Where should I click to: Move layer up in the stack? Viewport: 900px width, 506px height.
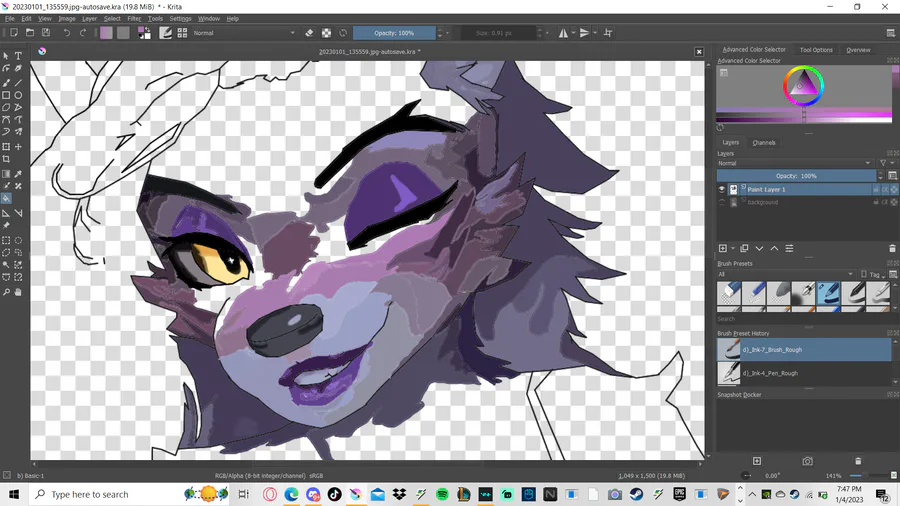(774, 248)
